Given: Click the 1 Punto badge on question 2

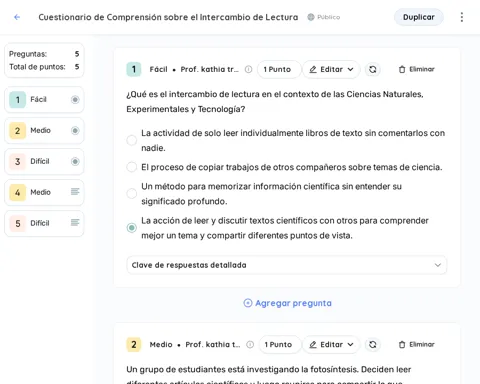Looking at the screenshot, I should click(x=280, y=344).
